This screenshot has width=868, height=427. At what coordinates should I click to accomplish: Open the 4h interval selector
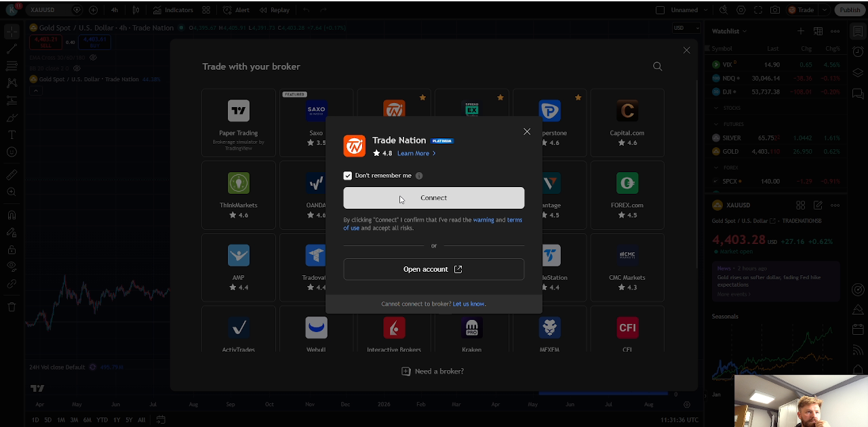(115, 10)
